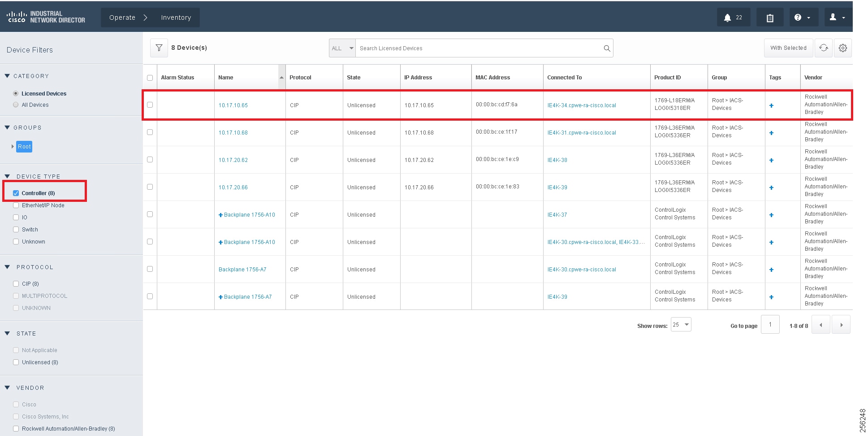The width and height of the screenshot is (868, 436).
Task: Collapse the STATE filter section
Action: click(x=7, y=333)
